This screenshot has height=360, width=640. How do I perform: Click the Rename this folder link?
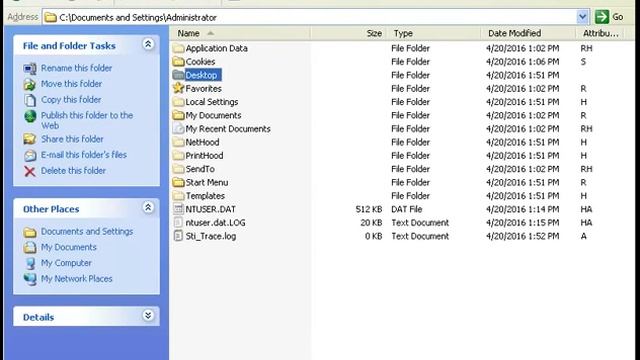76,68
